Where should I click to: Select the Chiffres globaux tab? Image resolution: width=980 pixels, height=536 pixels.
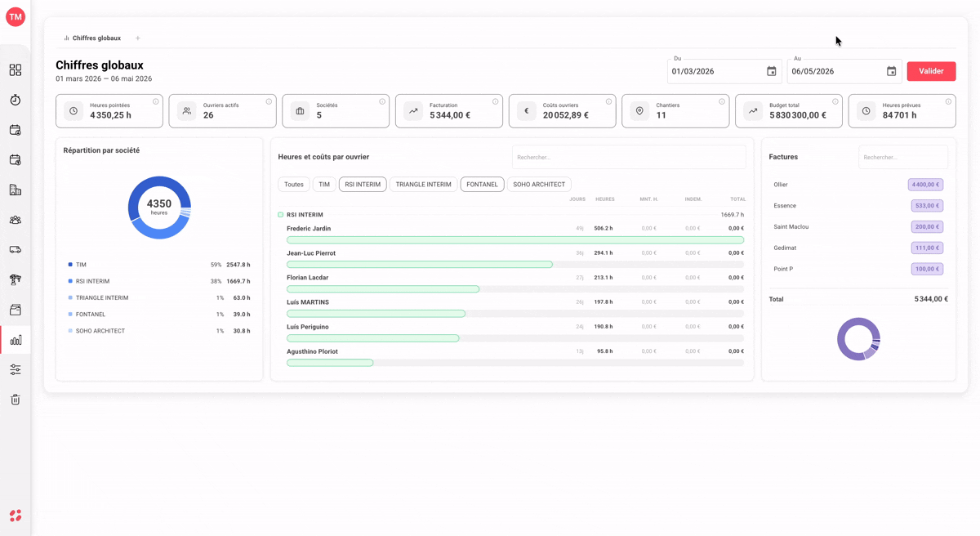(92, 38)
